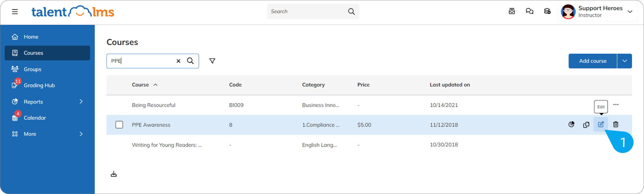Open the messages inbox icon in the header
The image size is (644, 194).
pos(512,11)
